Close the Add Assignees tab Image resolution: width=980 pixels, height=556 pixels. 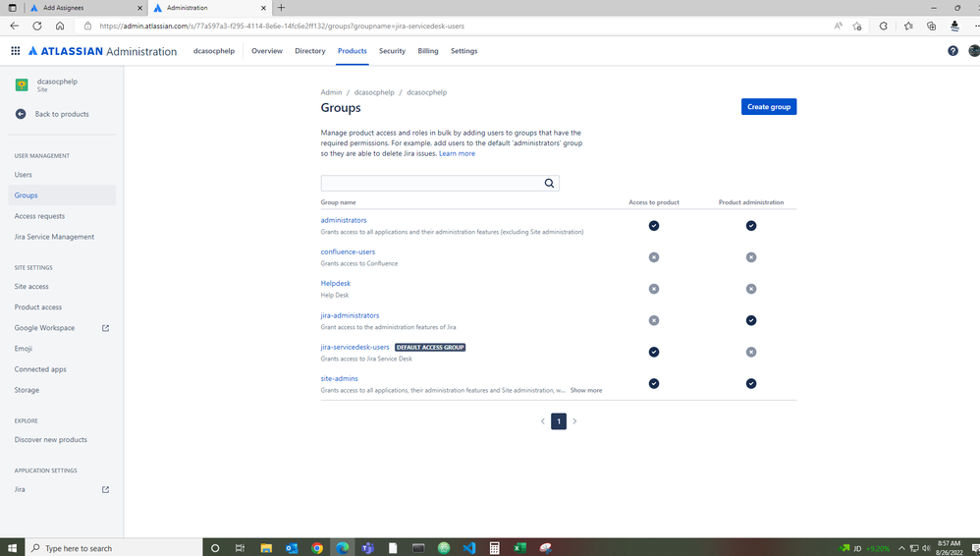coord(139,8)
